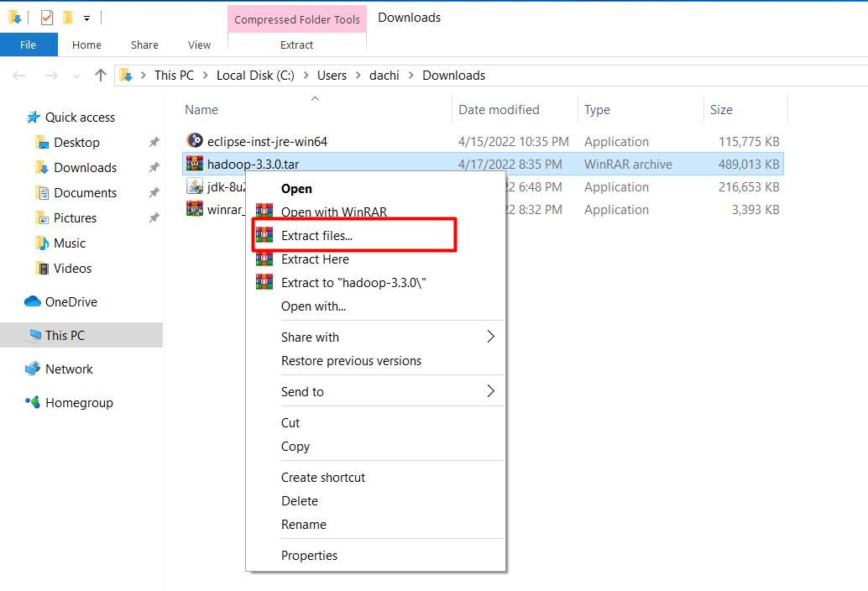868x591 pixels.
Task: Click the Quick access star icon
Action: (33, 118)
